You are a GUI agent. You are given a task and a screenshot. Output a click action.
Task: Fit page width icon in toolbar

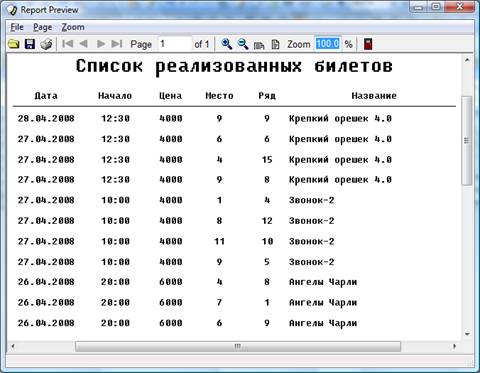coord(259,45)
